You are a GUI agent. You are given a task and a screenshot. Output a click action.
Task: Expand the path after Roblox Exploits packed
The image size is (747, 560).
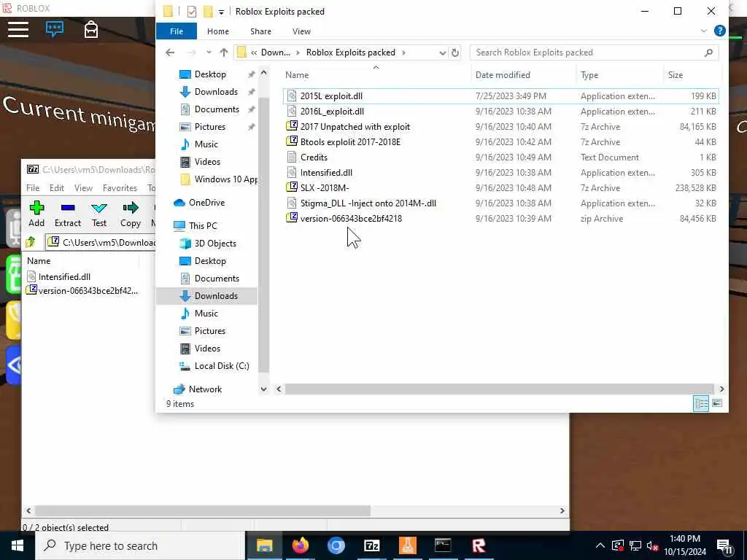coord(403,52)
